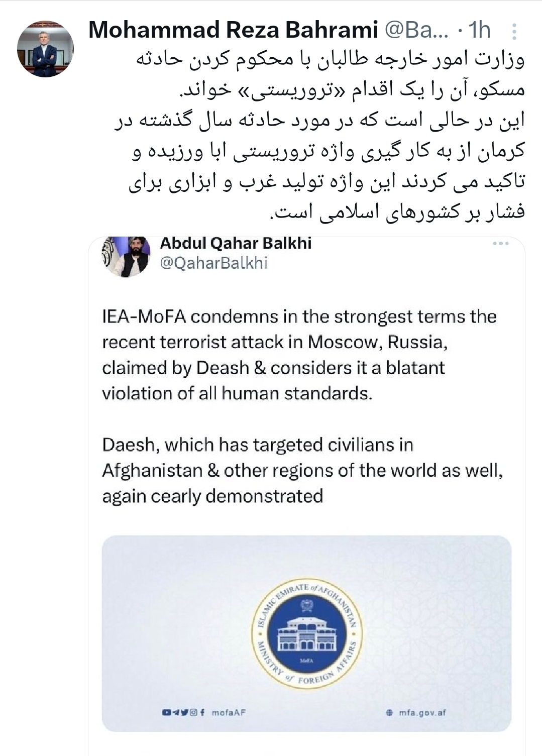Click the Mohammad Reza Bahrami display name
542x756 pixels.
click(233, 30)
